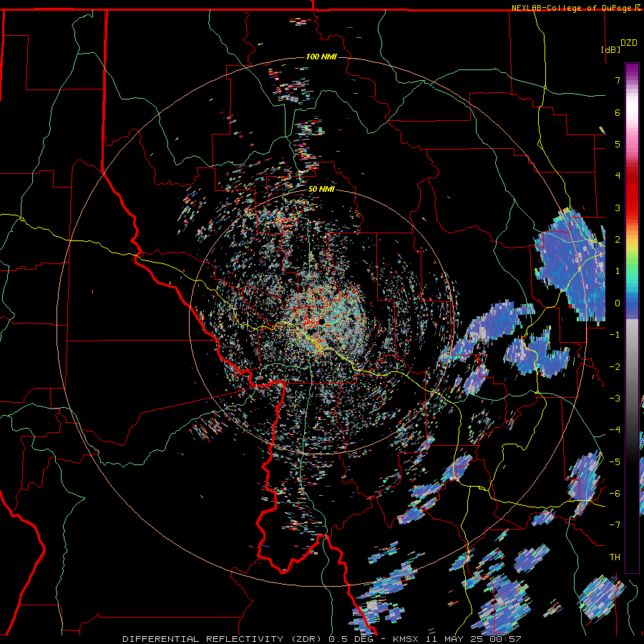Click the 0.5 DEG elevation in caption

[x=351, y=639]
